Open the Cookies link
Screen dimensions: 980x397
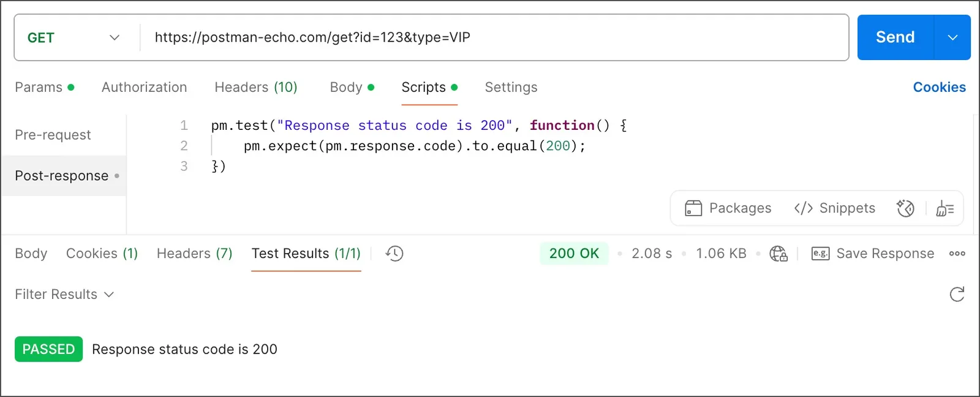[x=939, y=87]
